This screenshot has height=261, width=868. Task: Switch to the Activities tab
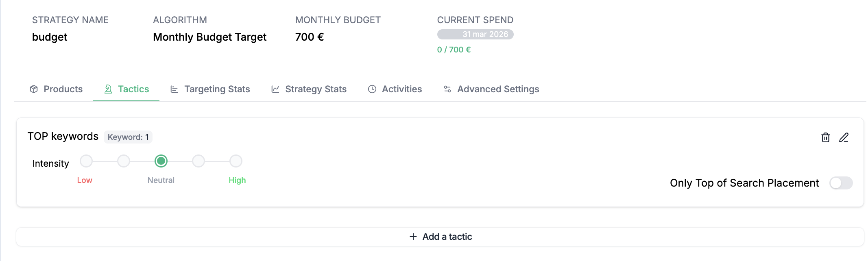point(401,89)
